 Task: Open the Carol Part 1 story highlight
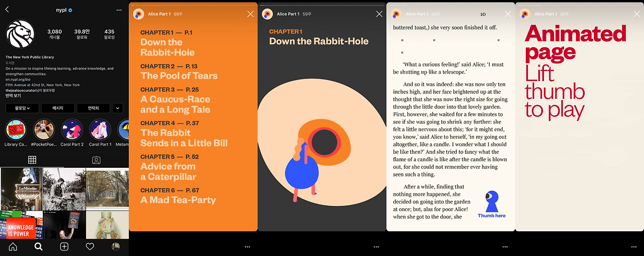click(100, 134)
